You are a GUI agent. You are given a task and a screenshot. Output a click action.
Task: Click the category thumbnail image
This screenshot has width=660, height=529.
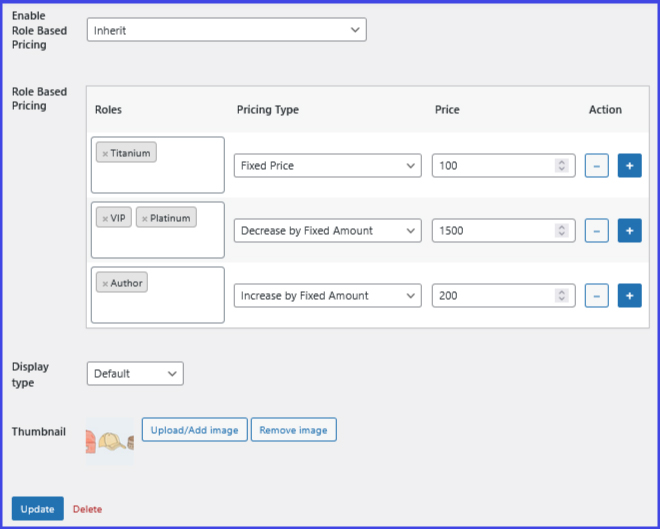pyautogui.click(x=110, y=441)
